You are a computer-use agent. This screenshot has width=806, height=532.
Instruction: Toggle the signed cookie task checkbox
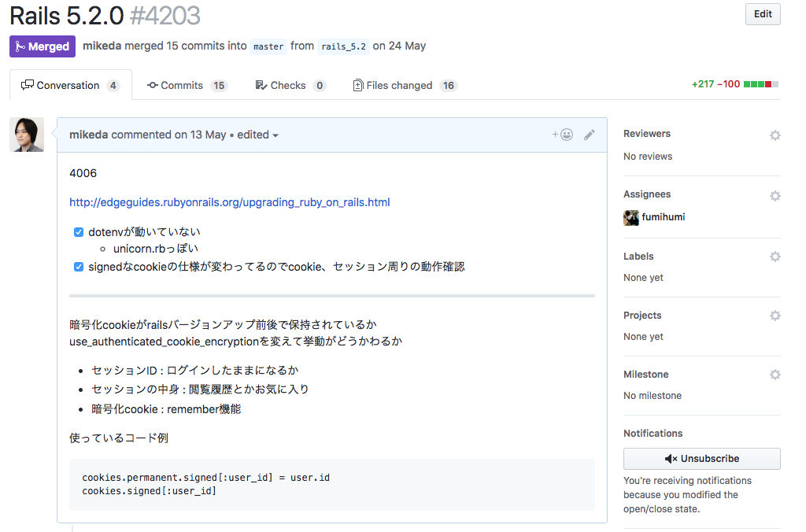coord(79,267)
